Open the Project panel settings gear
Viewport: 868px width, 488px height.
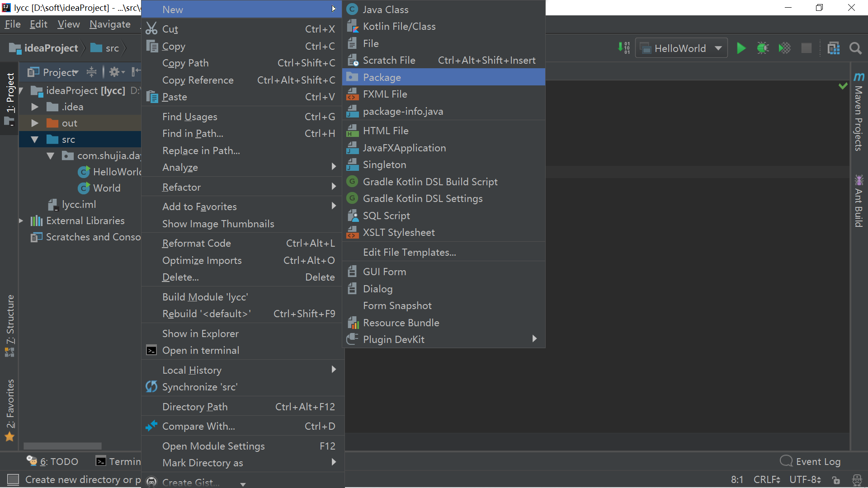[x=114, y=72]
